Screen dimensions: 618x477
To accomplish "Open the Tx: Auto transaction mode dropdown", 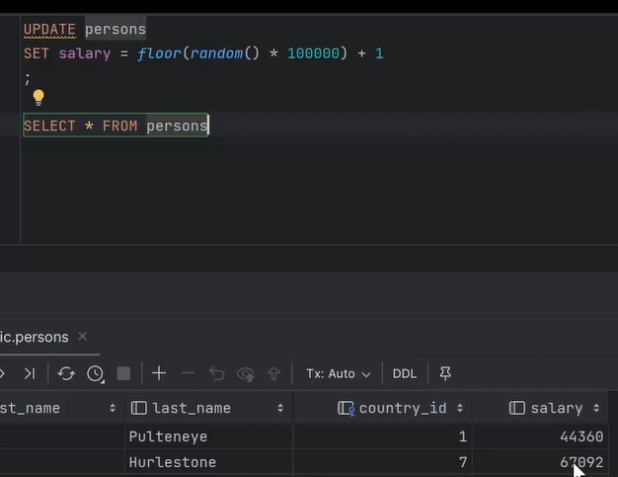I will (338, 373).
